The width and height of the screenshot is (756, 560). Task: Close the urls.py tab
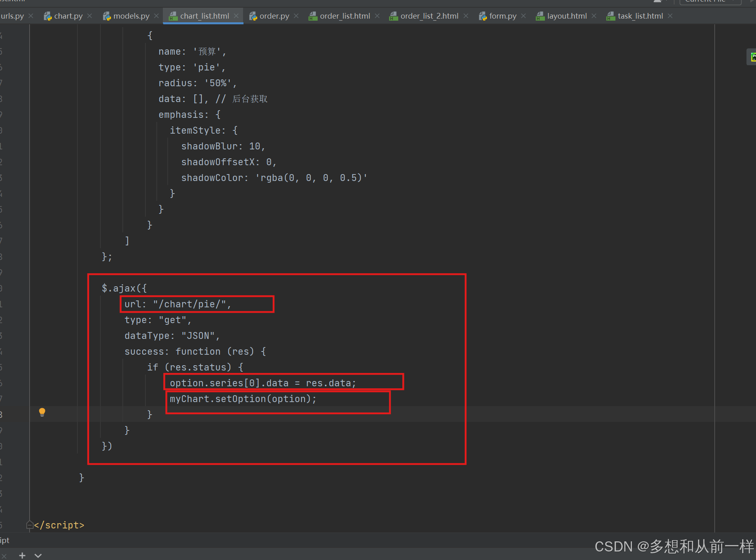click(31, 16)
